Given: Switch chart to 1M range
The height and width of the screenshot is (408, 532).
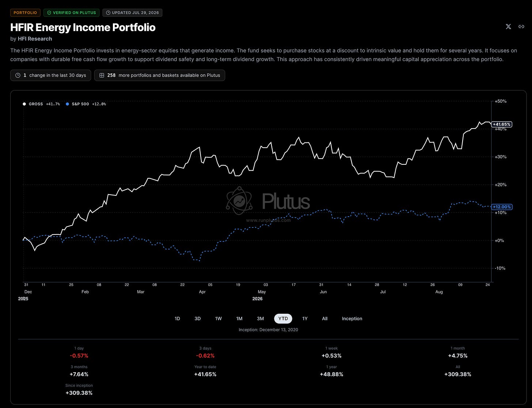Looking at the screenshot, I should pos(239,319).
